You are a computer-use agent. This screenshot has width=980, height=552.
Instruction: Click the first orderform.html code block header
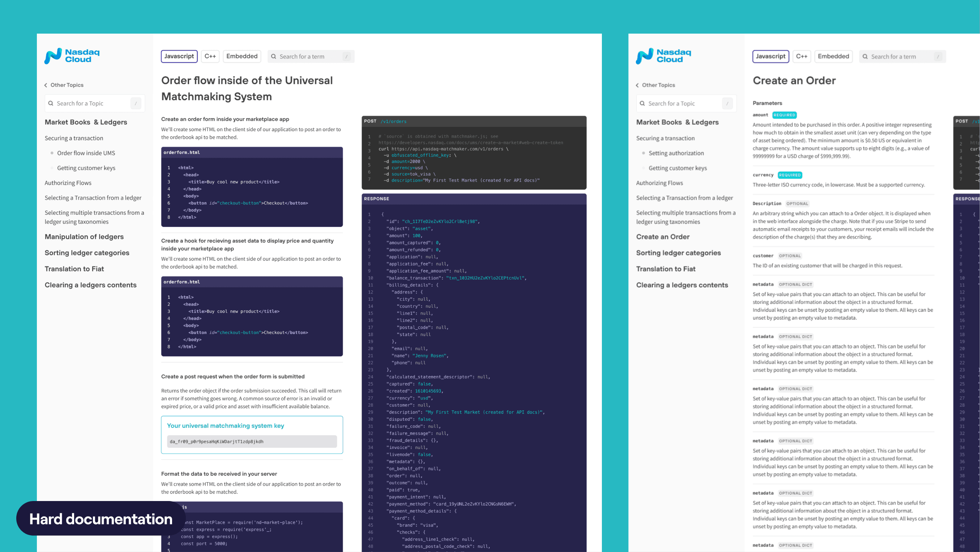[252, 152]
